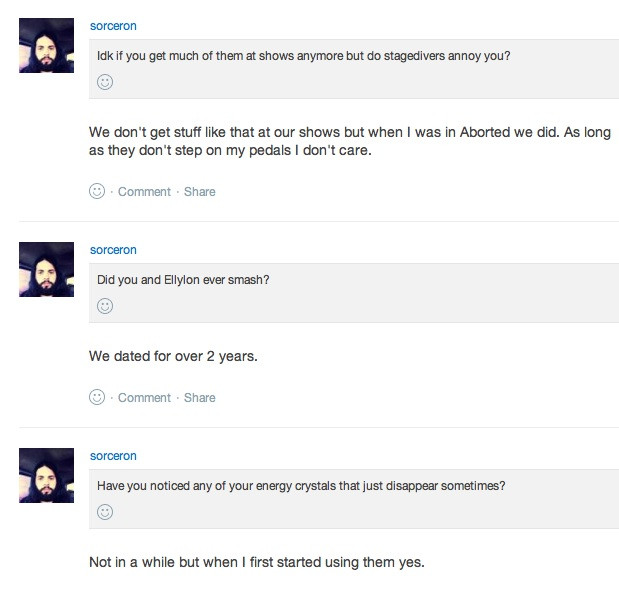Screen dimensions: 619x591
Task: Select the question text about stagedivers
Action: 303,55
